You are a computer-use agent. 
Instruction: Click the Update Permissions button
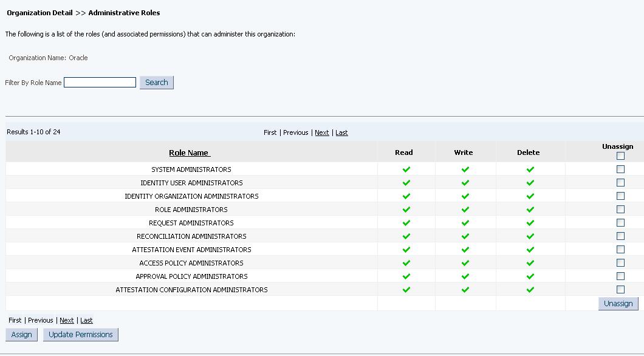pos(80,335)
